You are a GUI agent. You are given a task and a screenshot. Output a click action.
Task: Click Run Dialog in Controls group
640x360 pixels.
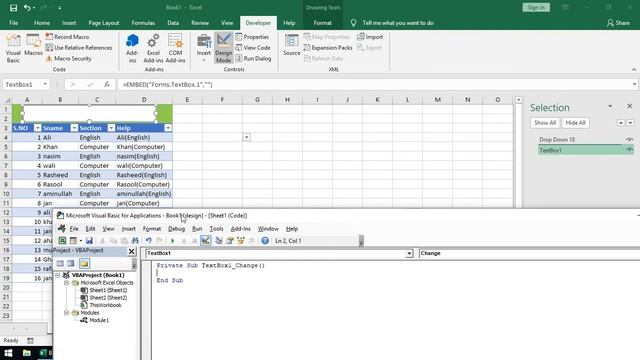[253, 58]
